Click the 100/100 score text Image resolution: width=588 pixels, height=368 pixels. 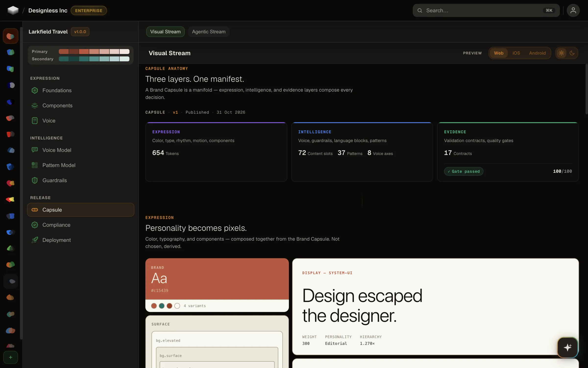point(562,171)
